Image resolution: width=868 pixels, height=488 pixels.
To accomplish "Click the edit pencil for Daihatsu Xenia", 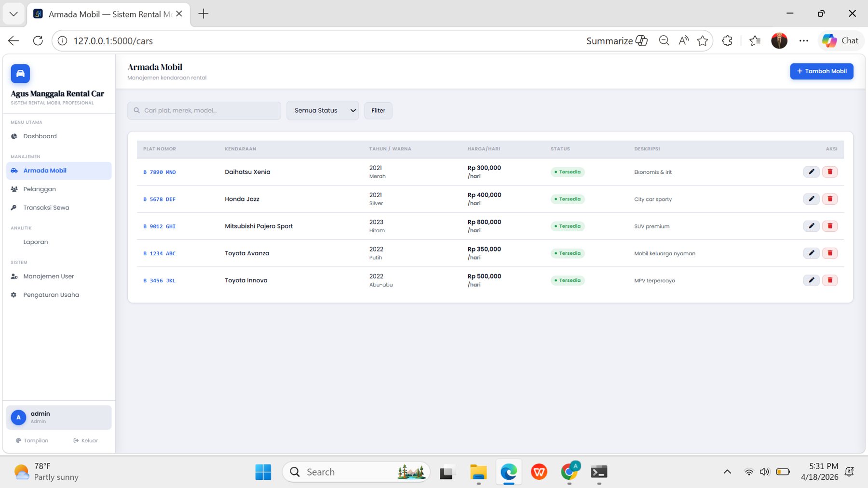I will 811,172.
